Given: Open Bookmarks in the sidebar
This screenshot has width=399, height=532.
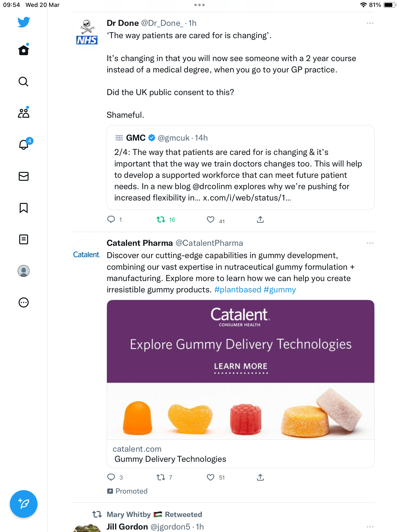Looking at the screenshot, I should (23, 208).
